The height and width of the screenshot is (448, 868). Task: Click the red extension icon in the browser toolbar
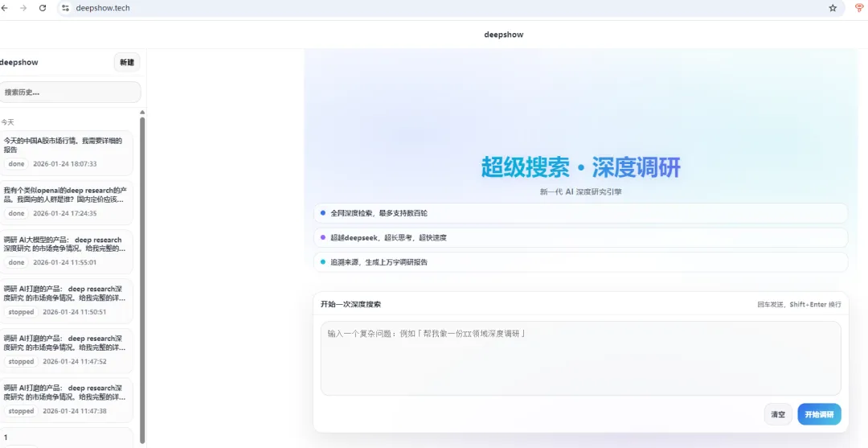859,8
